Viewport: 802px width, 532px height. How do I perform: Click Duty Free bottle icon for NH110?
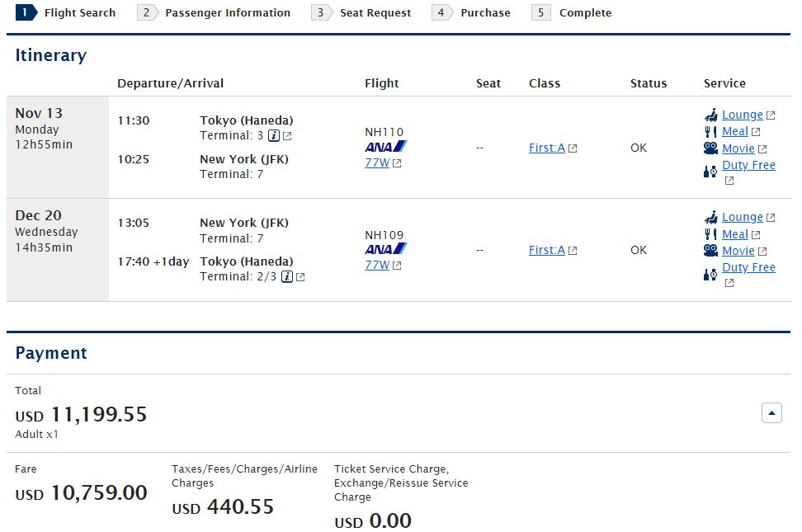(710, 172)
